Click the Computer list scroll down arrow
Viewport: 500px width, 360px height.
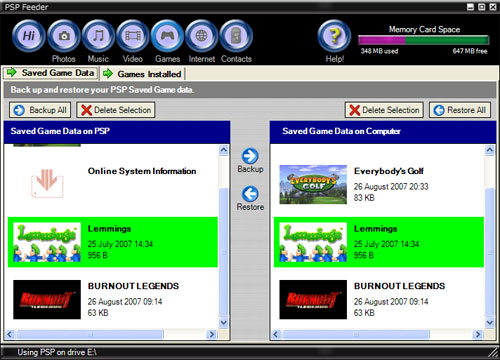[x=490, y=322]
